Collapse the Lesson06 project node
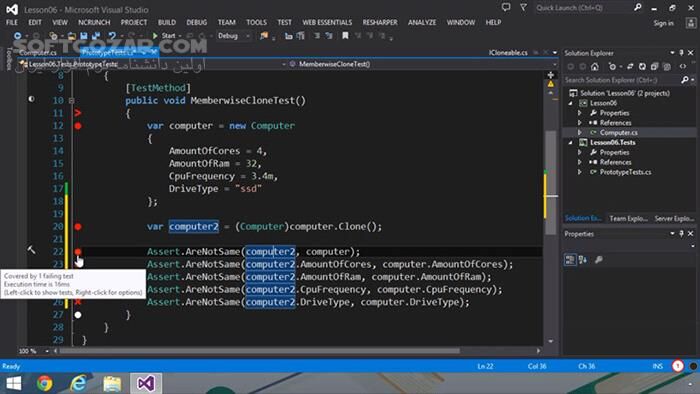 pos(571,103)
